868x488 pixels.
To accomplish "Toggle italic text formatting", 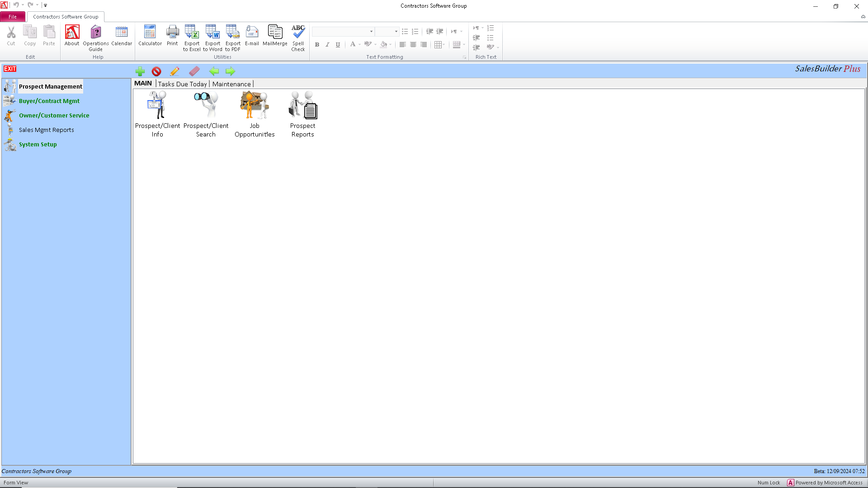I will tap(327, 44).
